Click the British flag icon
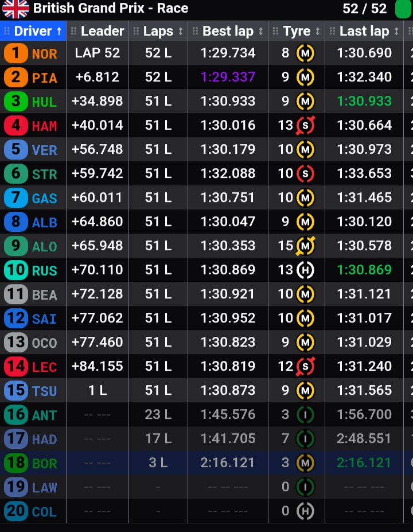The height and width of the screenshot is (532, 413). (x=15, y=9)
